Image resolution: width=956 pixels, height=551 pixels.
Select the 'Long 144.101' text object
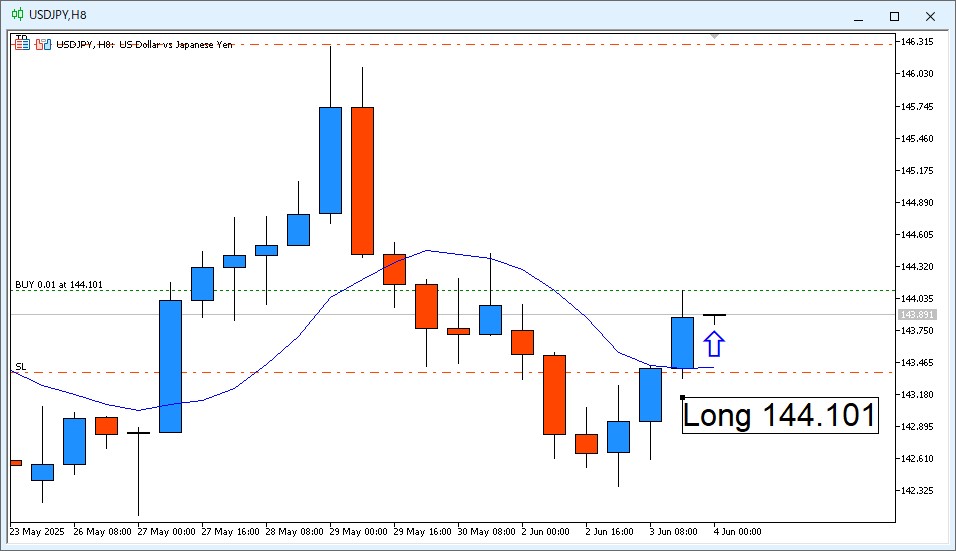[x=780, y=416]
